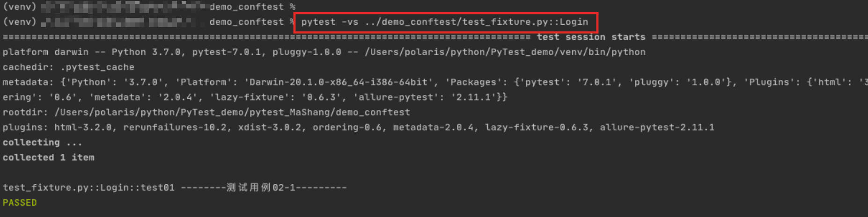Open the venv/bin/python interpreter path
This screenshot has height=217, width=868.
(505, 52)
